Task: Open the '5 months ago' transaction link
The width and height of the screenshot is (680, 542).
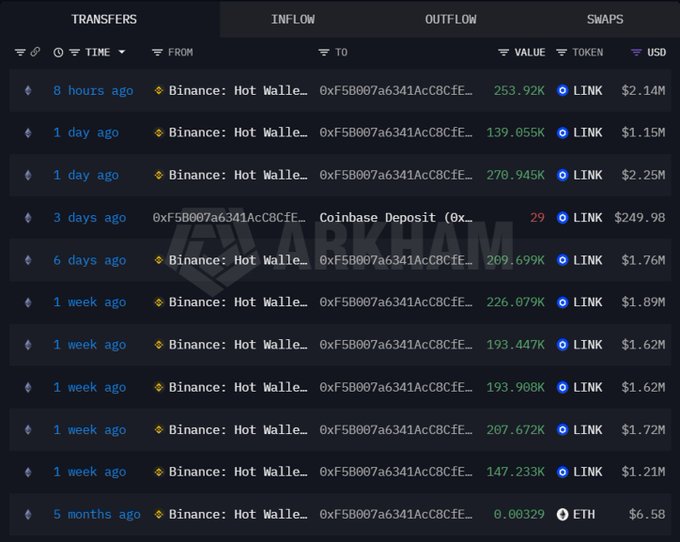Action: click(x=97, y=514)
